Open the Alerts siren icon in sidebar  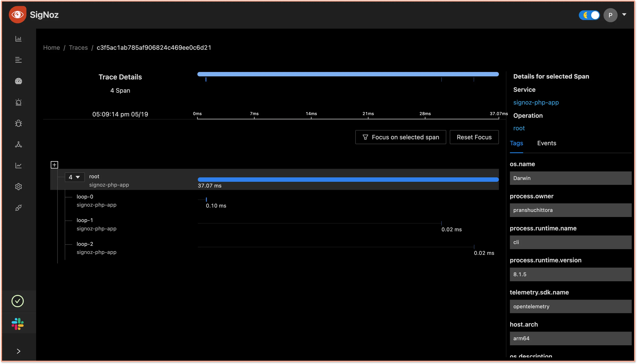click(18, 102)
